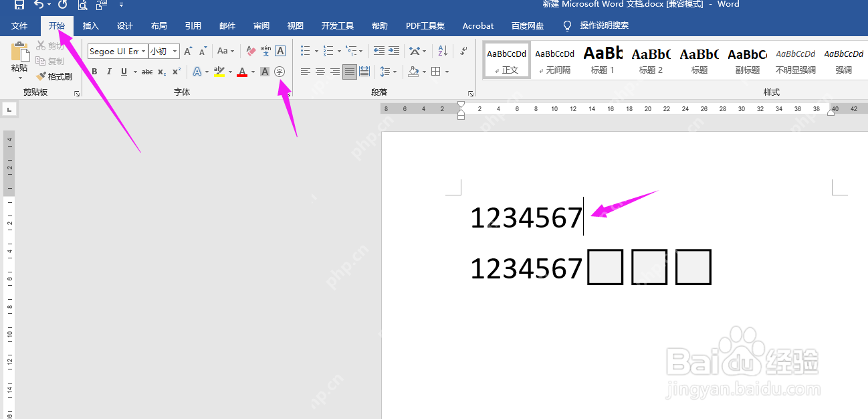Open the 文件 (File) tab
The width and height of the screenshot is (868, 419).
tap(19, 26)
